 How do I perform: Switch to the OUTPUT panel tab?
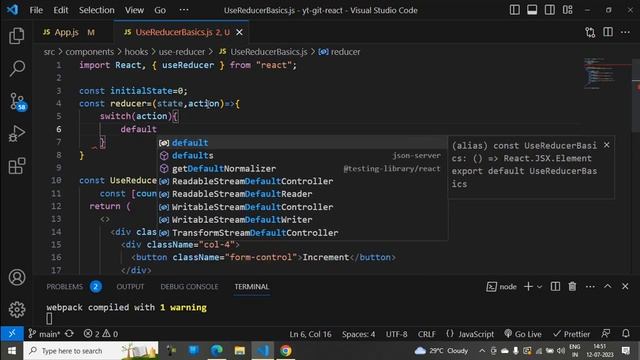pos(130,287)
